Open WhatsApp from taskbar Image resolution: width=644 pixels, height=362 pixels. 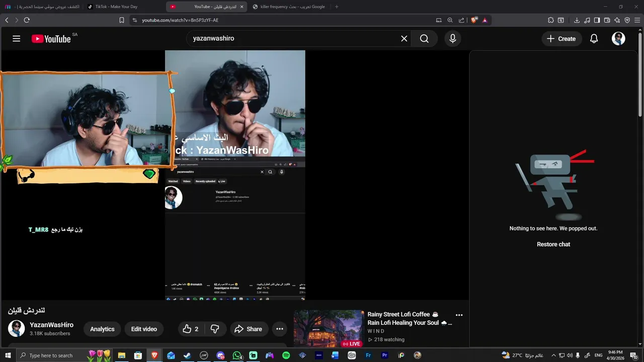point(237,355)
